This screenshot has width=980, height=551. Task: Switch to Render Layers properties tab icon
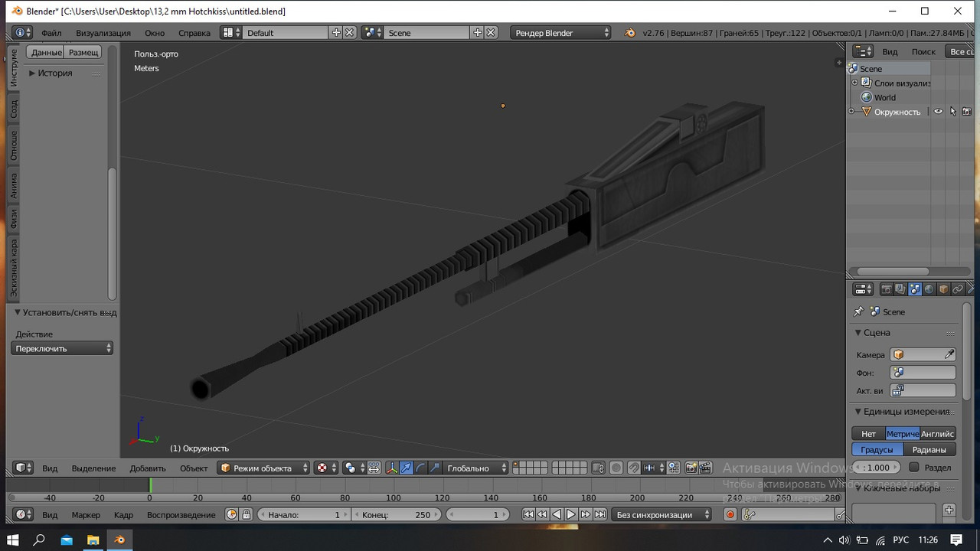click(900, 289)
